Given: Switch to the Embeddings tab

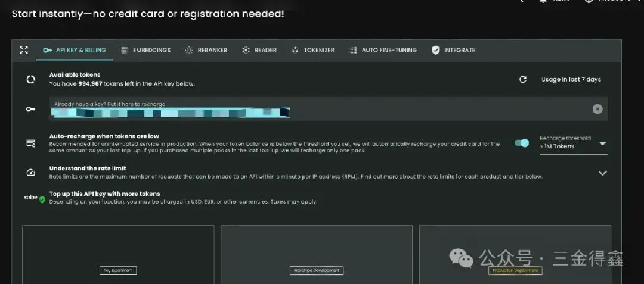Looking at the screenshot, I should pos(145,51).
